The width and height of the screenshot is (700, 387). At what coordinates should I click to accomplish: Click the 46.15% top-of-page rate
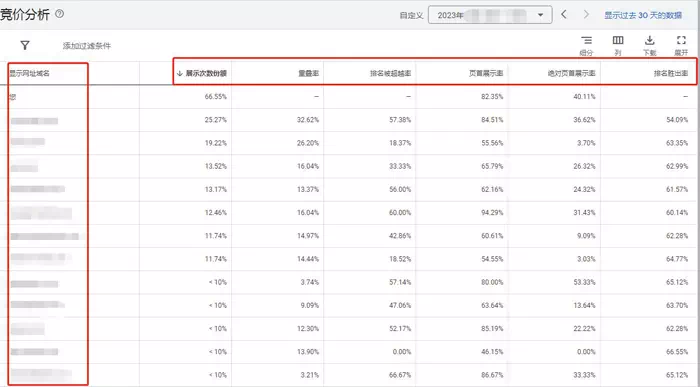tap(492, 352)
